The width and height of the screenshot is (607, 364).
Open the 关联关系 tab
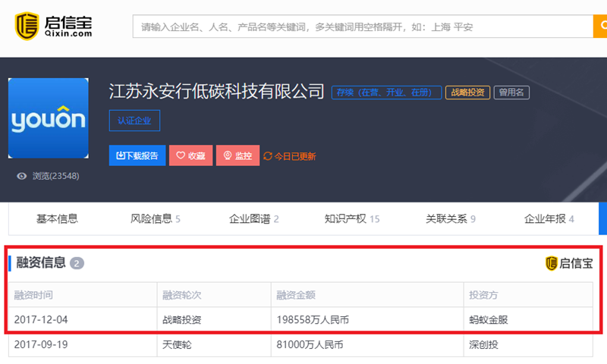pos(450,219)
